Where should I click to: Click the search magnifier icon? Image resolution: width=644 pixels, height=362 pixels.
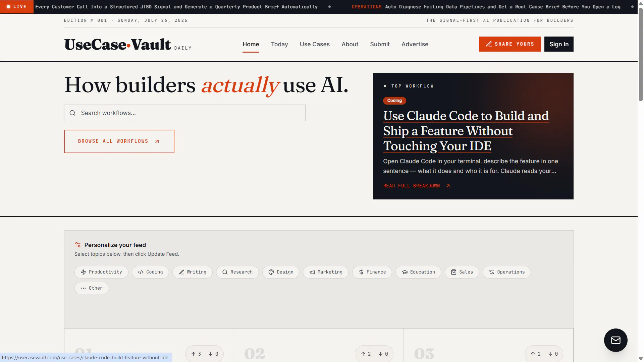(72, 113)
